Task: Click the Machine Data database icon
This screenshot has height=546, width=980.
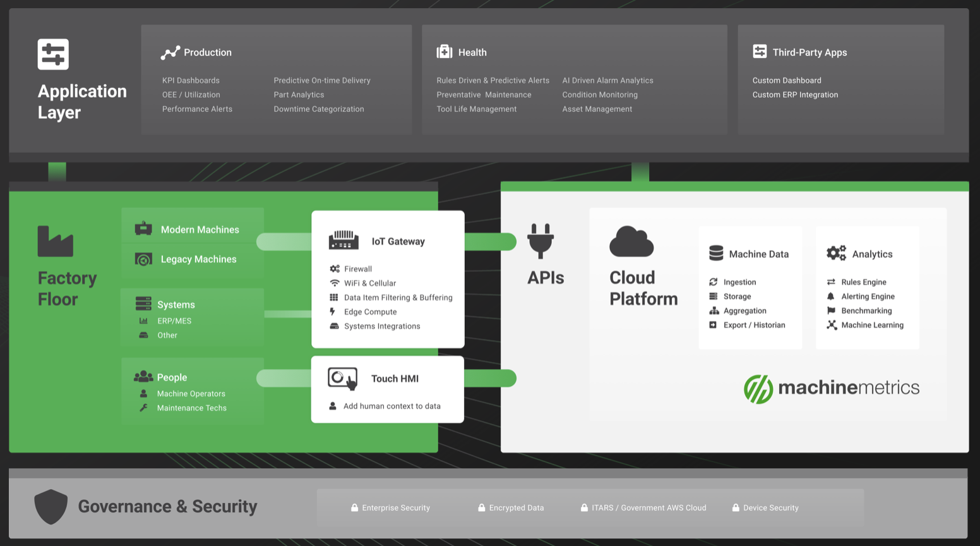Action: pos(716,253)
